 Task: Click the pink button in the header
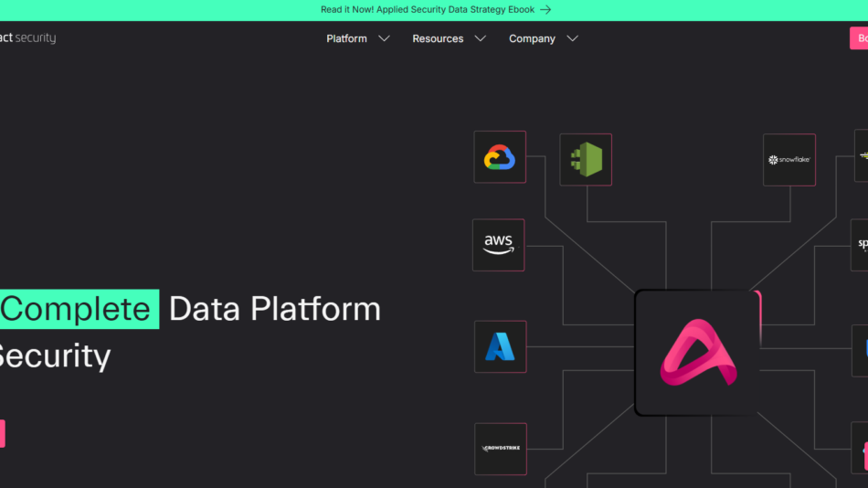click(x=859, y=38)
